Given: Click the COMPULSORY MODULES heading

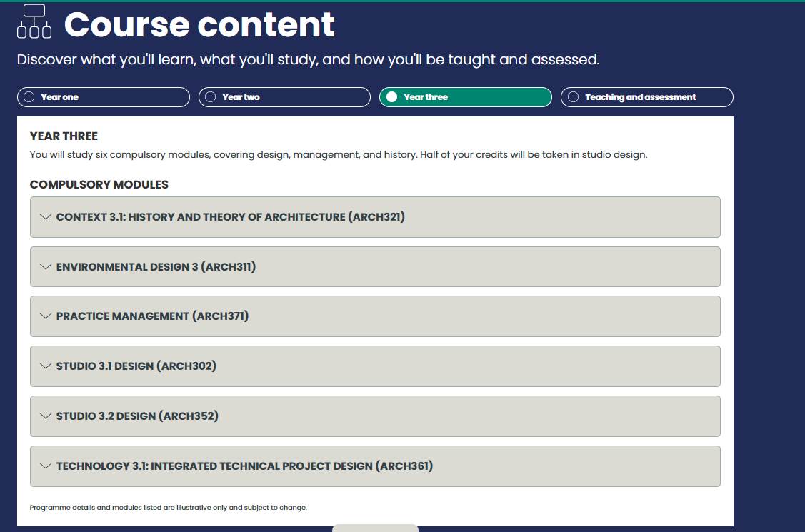Looking at the screenshot, I should [99, 185].
